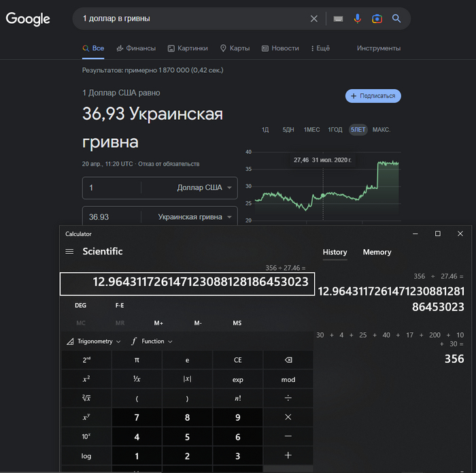Switch to the Новости tab

(280, 48)
